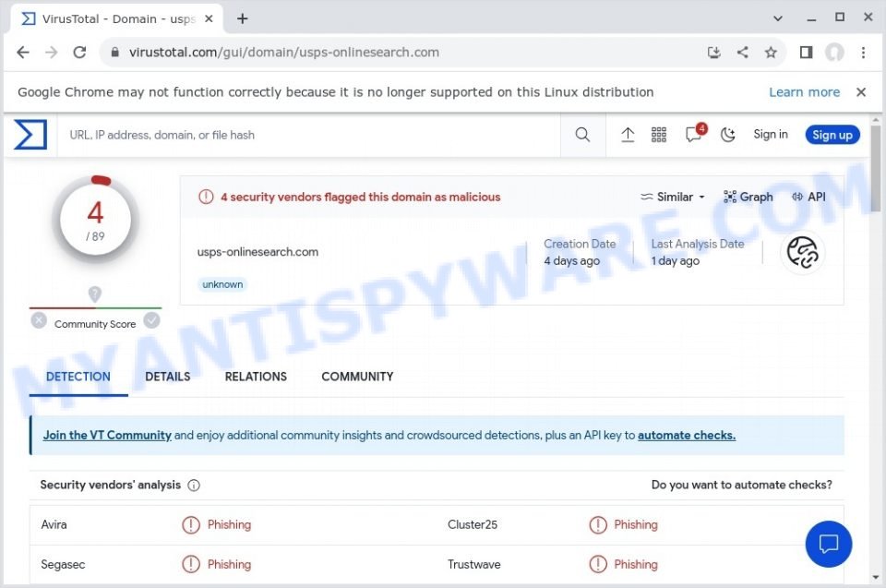The height and width of the screenshot is (588, 886).
Task: Click the Avira vendor name
Action: pyautogui.click(x=54, y=524)
